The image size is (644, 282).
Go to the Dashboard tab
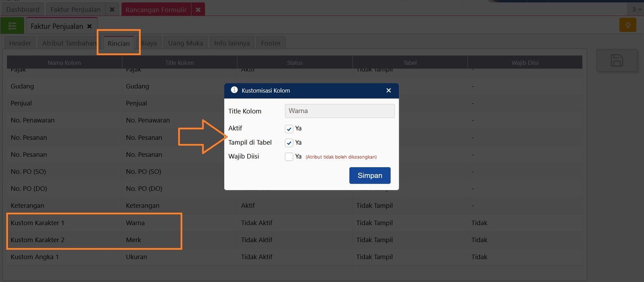pyautogui.click(x=23, y=10)
